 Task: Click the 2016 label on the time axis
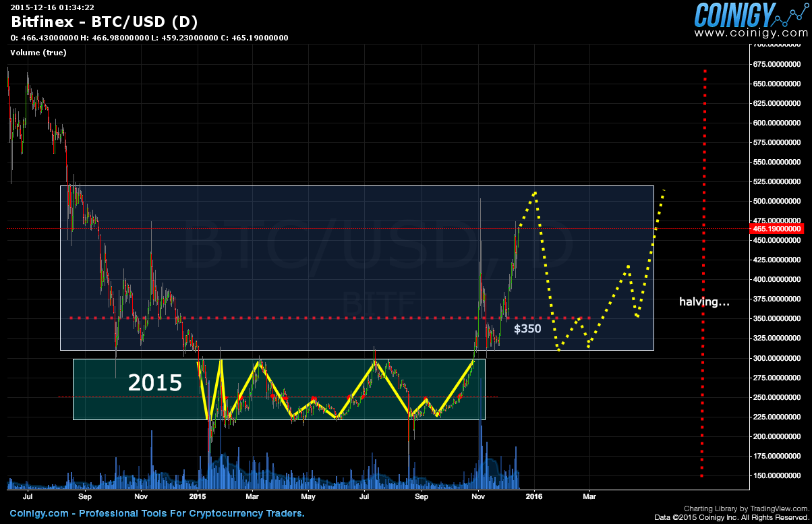(x=534, y=496)
